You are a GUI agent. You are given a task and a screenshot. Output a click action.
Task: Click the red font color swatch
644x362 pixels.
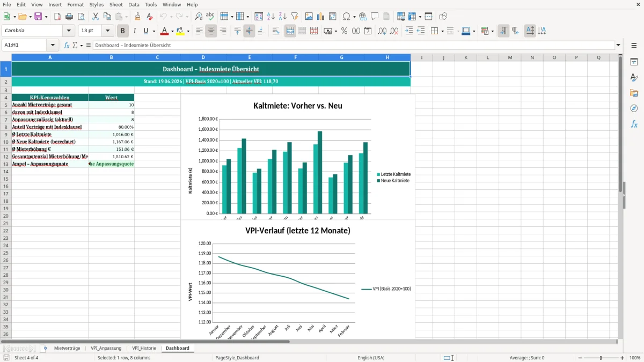point(165,31)
